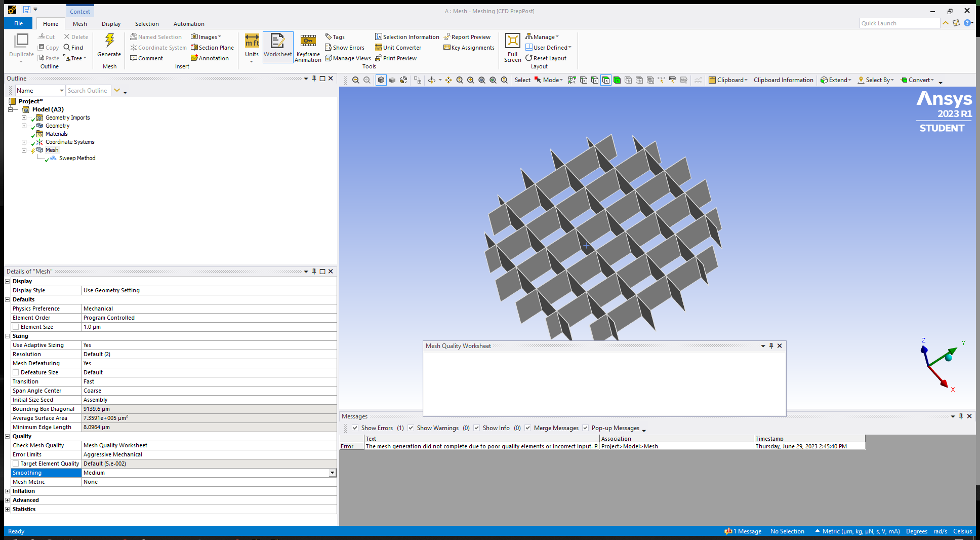Click the Unit Converter tool
This screenshot has height=540, width=980.
(398, 48)
